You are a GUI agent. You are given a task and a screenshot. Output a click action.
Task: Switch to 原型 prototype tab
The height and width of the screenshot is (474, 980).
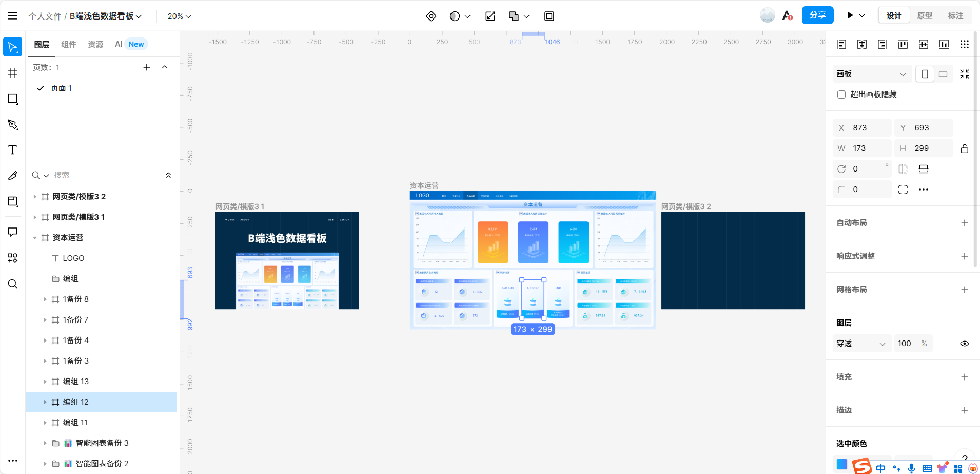point(925,16)
